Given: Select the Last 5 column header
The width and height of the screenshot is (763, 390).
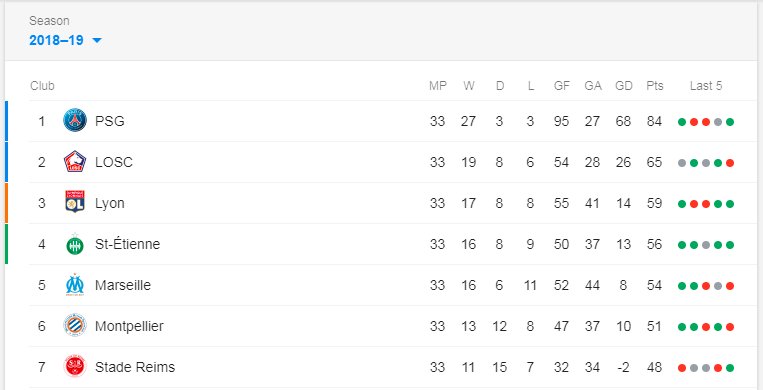Looking at the screenshot, I should (706, 86).
